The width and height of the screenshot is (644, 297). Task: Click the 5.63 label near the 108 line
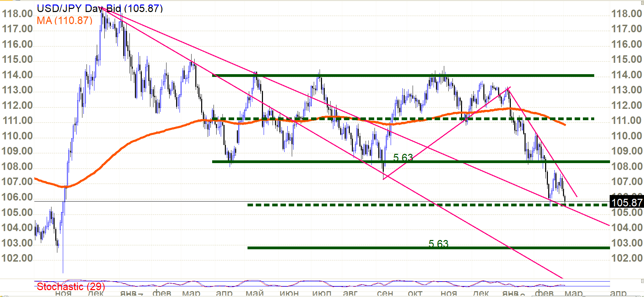pyautogui.click(x=403, y=157)
